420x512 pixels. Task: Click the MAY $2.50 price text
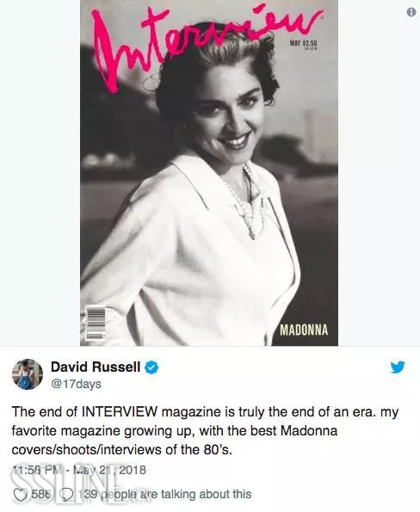click(x=304, y=43)
